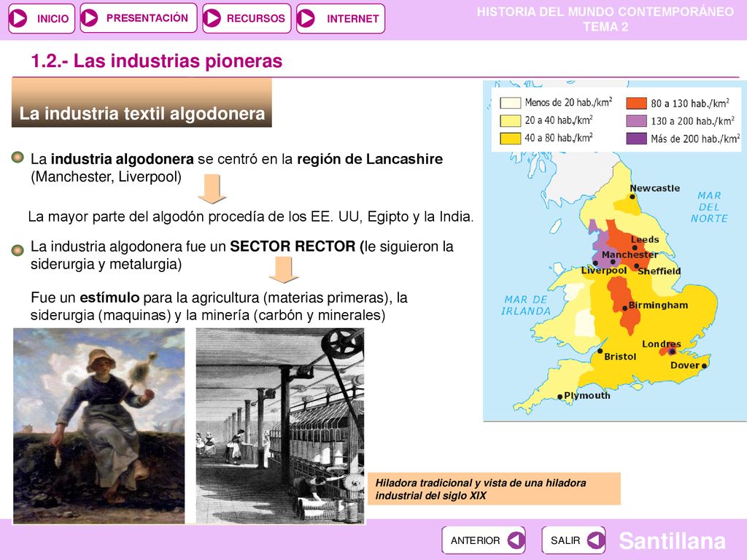Click the Newcastle label on the map
This screenshot has width=747, height=560.
click(x=654, y=188)
